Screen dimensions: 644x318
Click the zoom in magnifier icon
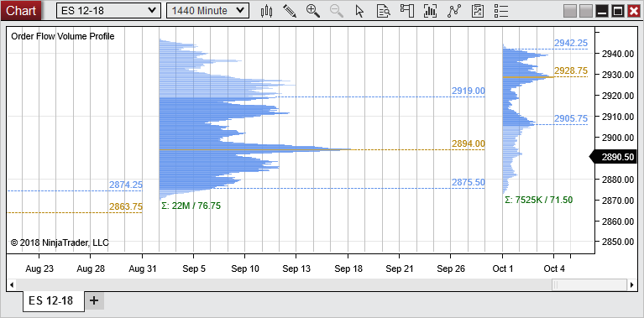[313, 11]
